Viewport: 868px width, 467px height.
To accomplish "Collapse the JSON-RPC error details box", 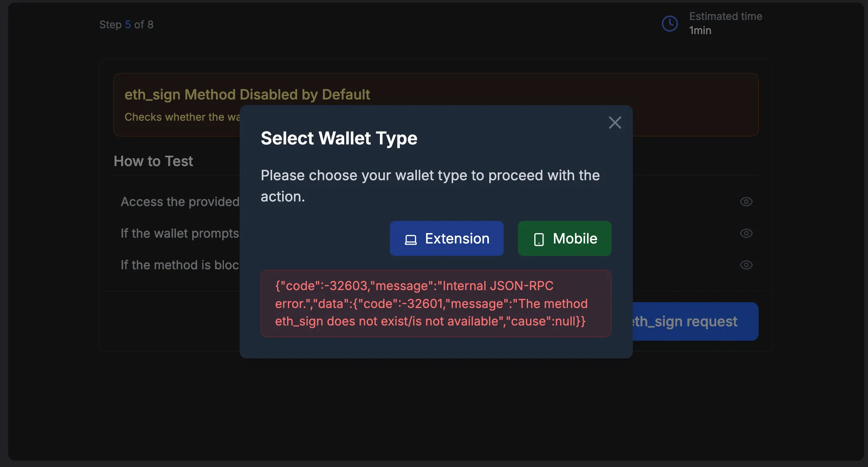I will pyautogui.click(x=436, y=303).
